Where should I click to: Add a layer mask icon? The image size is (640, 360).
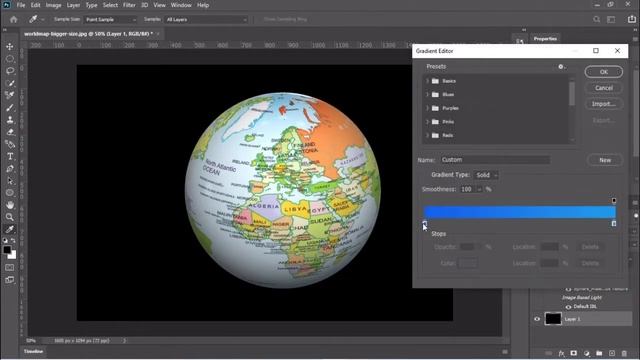pyautogui.click(x=574, y=353)
